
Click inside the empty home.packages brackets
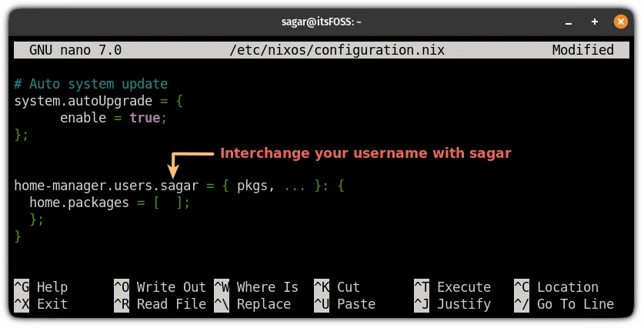pyautogui.click(x=172, y=202)
